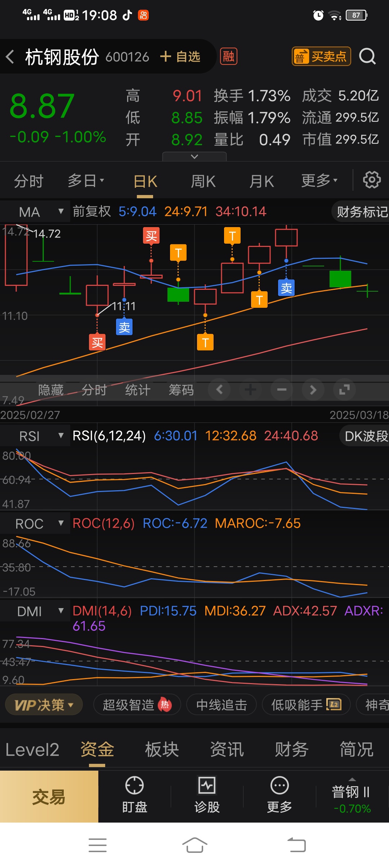Tap Android home navigation icon
The height and width of the screenshot is (868, 389).
tap(194, 845)
